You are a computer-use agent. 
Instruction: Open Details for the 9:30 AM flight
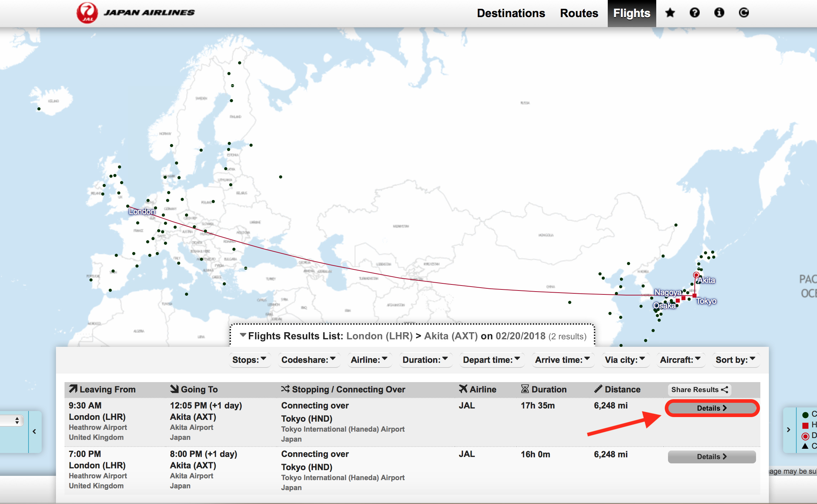coord(711,408)
